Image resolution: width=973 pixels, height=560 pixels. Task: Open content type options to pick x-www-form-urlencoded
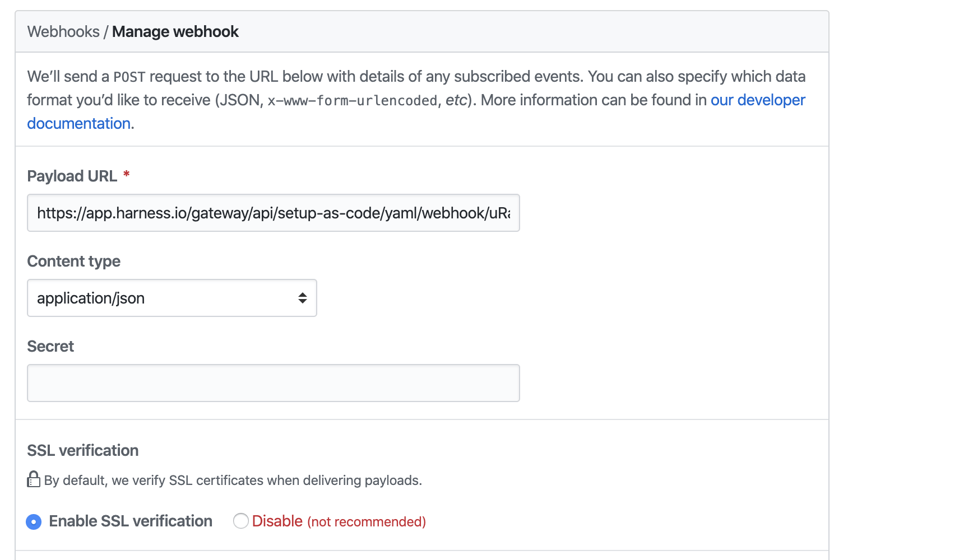[x=172, y=298]
